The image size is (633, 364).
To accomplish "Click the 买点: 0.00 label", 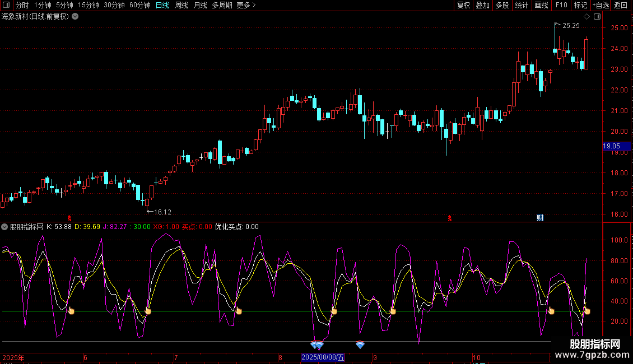I will pos(197,227).
